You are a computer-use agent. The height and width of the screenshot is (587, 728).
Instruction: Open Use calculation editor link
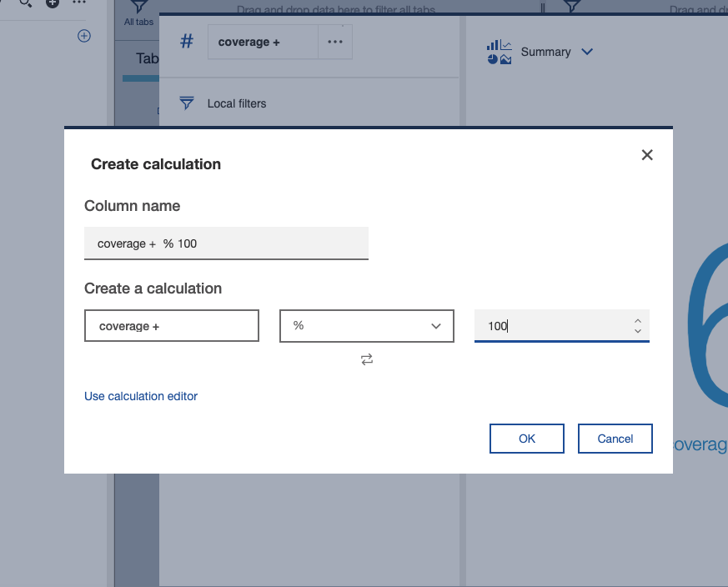coord(141,396)
